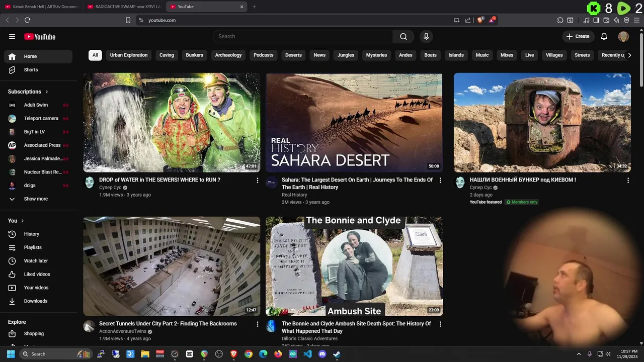Open Steam from the taskbar
Screen dimensions: 644x362
(337, 354)
